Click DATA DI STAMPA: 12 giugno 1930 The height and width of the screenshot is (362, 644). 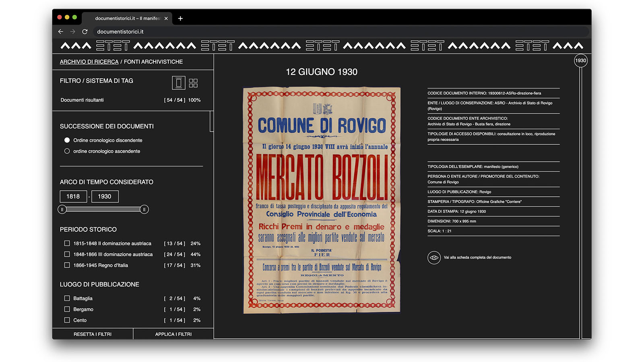click(493, 212)
